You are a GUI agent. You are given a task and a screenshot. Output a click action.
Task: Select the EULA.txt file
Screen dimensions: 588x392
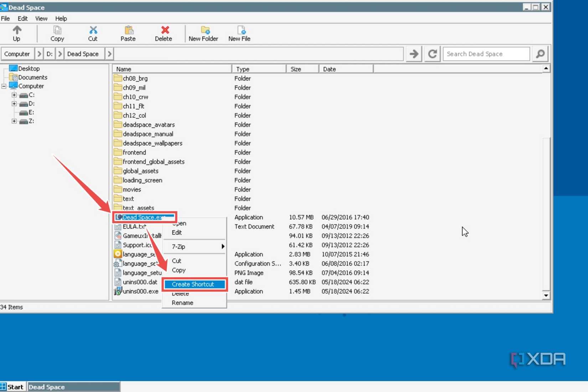tap(130, 227)
